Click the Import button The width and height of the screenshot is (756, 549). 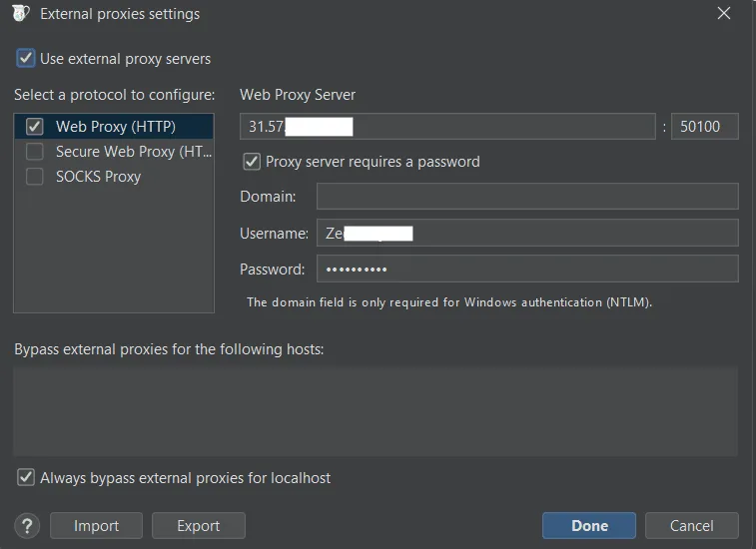[x=97, y=525]
